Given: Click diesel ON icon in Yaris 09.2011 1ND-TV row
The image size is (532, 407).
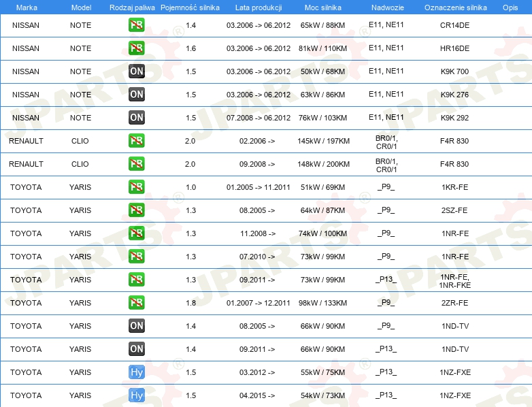Looking at the screenshot, I should [x=136, y=348].
